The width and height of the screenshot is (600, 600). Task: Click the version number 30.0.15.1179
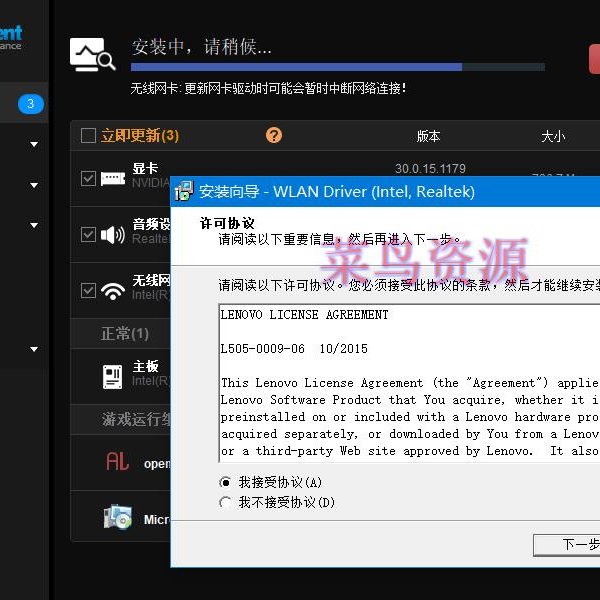[x=430, y=168]
